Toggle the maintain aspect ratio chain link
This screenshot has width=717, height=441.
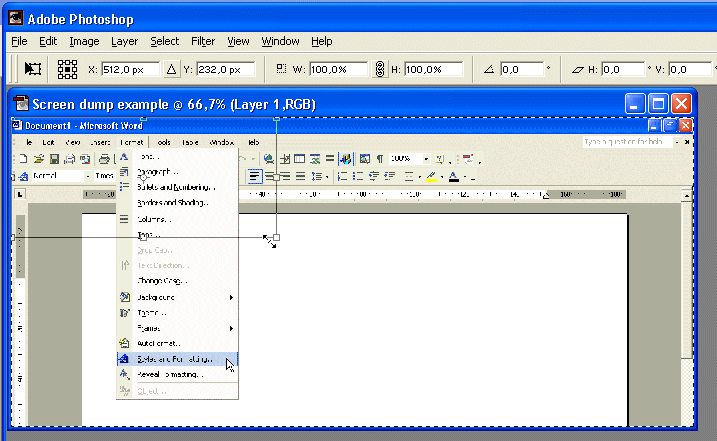tap(380, 70)
